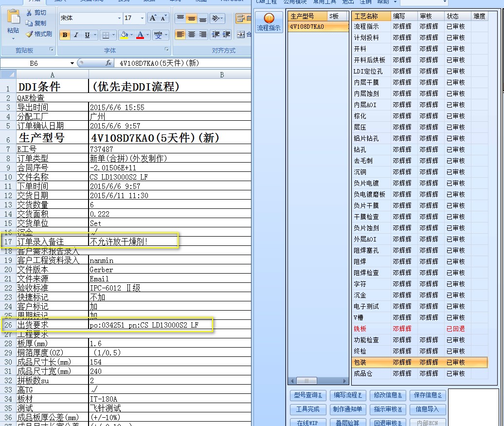This screenshot has width=504, height=426.
Task: Click the insert function fx icon
Action: [108, 63]
